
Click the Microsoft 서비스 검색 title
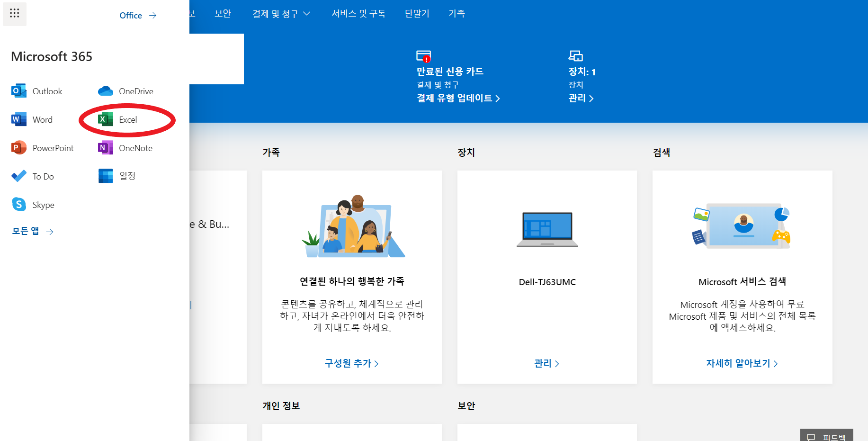[742, 282]
